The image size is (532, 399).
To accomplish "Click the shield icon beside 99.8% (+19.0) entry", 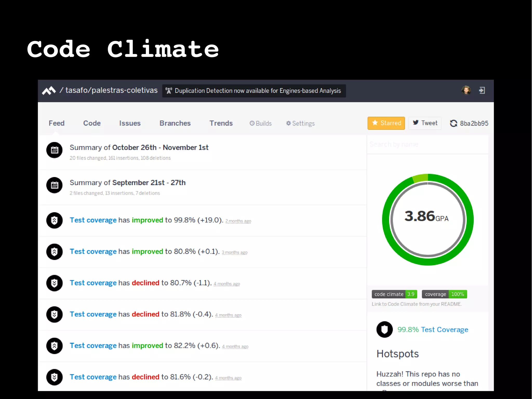I will coord(54,220).
